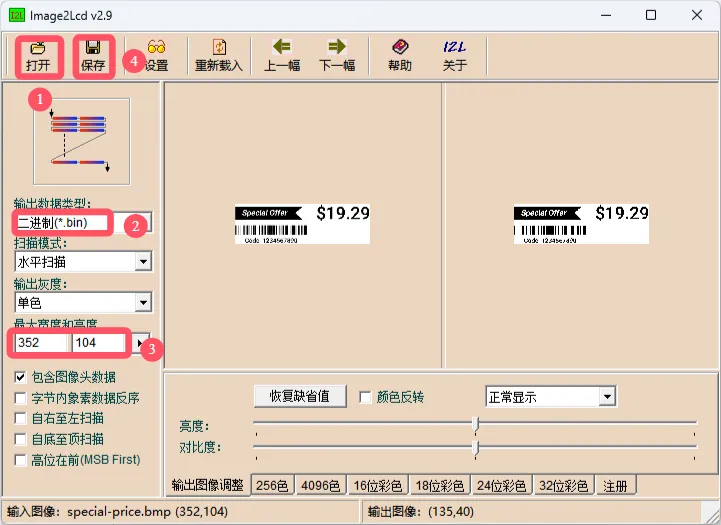Go to previous image with 上一幅

pos(282,57)
